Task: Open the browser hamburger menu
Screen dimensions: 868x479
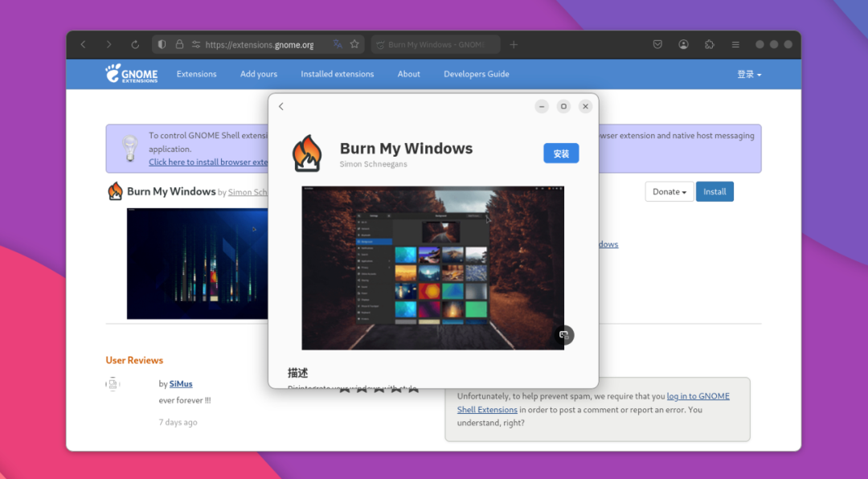Action: pos(735,44)
